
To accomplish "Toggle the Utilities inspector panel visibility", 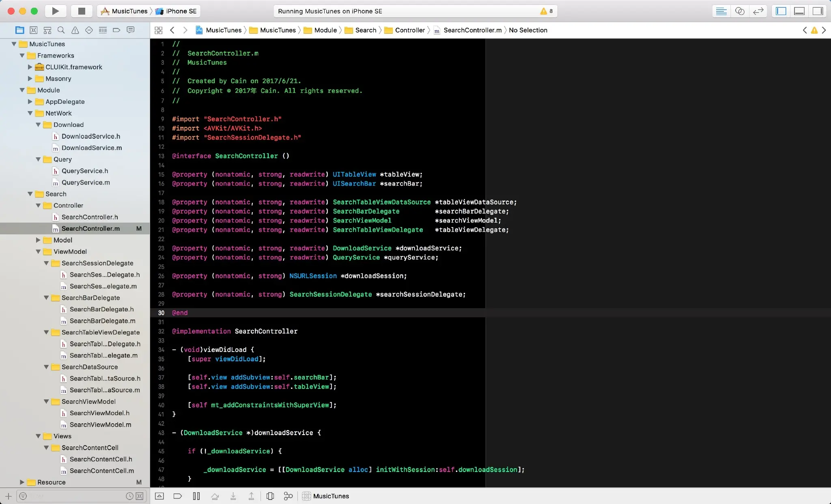I will (x=818, y=11).
